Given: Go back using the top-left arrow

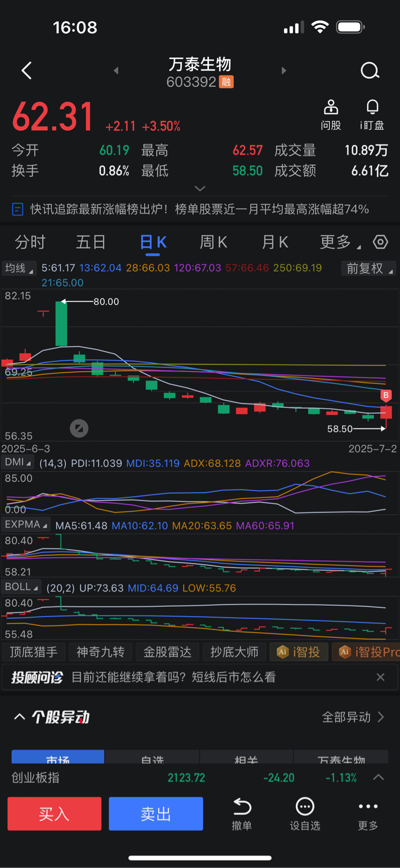Looking at the screenshot, I should 27,70.
